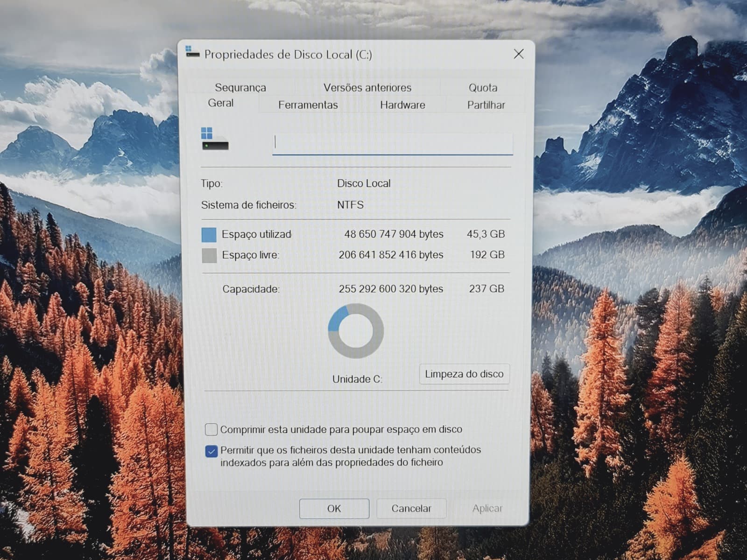747x560 pixels.
Task: Switch to the Ferramentas tab
Action: [308, 105]
